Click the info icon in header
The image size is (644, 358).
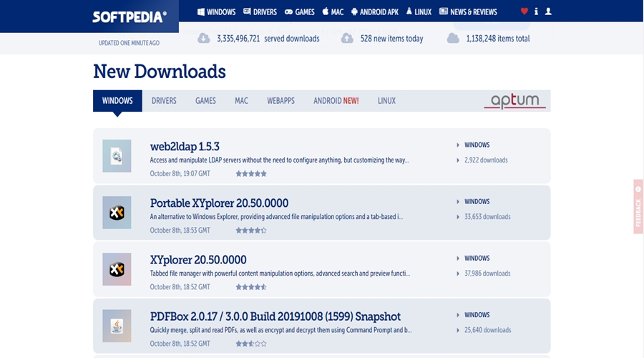click(536, 11)
